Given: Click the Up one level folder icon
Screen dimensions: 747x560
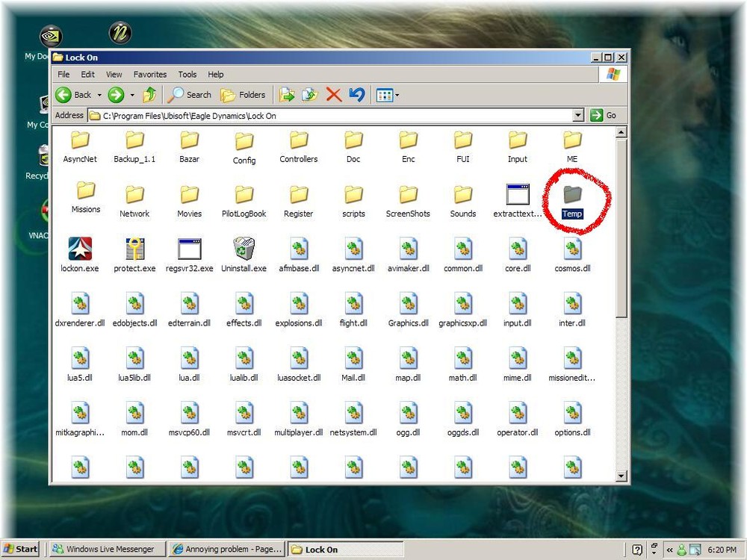Looking at the screenshot, I should tap(148, 95).
